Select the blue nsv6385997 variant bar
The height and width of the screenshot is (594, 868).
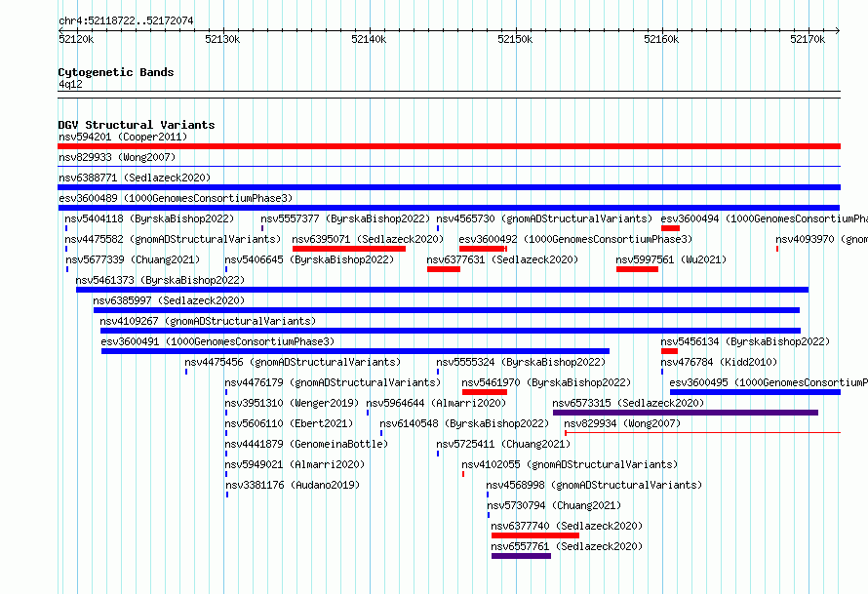[447, 310]
